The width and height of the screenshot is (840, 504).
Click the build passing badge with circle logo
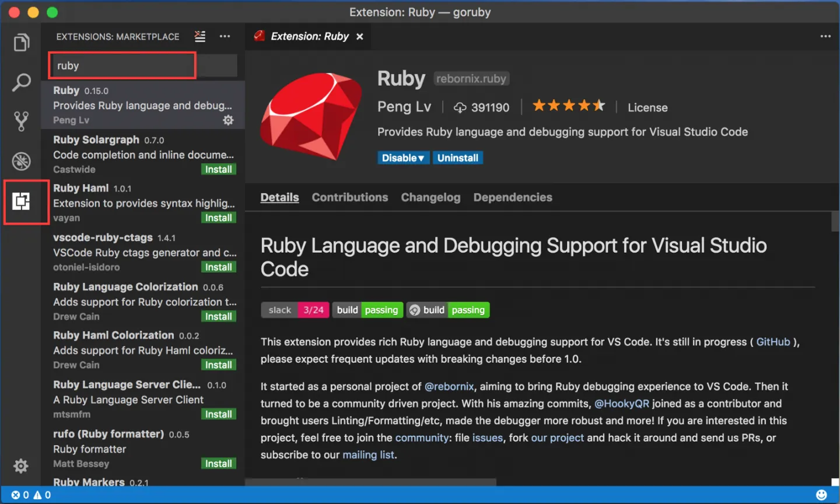(448, 310)
